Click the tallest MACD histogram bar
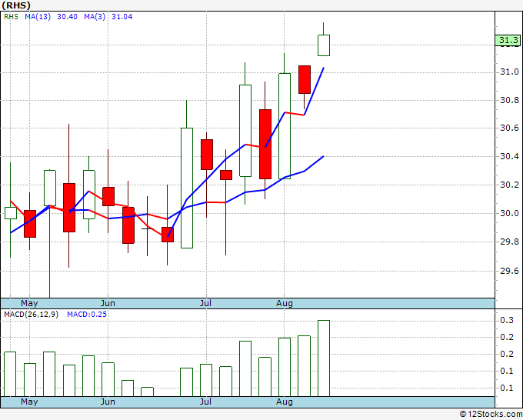This screenshot has width=523, height=420. coord(324,358)
